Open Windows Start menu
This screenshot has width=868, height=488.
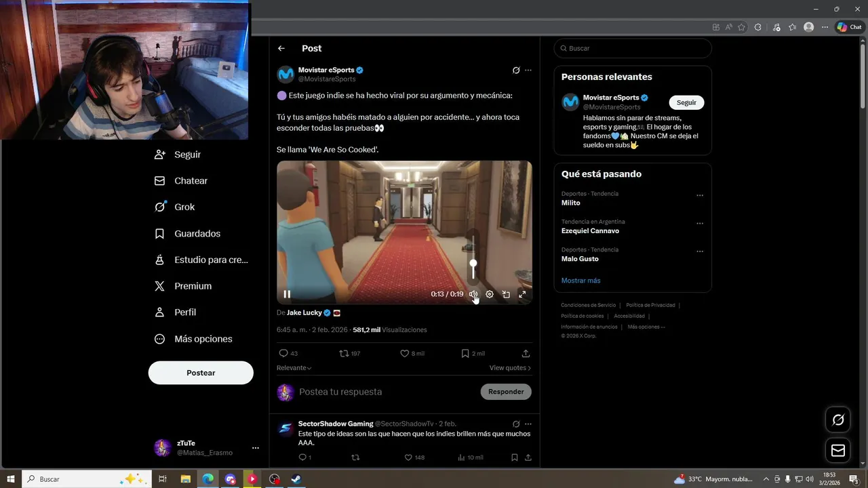[10, 479]
